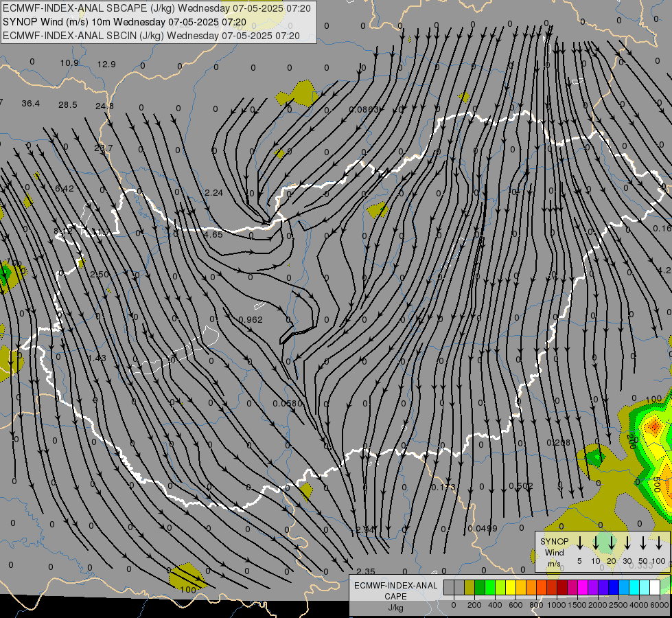672x618 pixels.
Task: Click the SYNOP Wind 10m title line
Action: click(x=124, y=22)
